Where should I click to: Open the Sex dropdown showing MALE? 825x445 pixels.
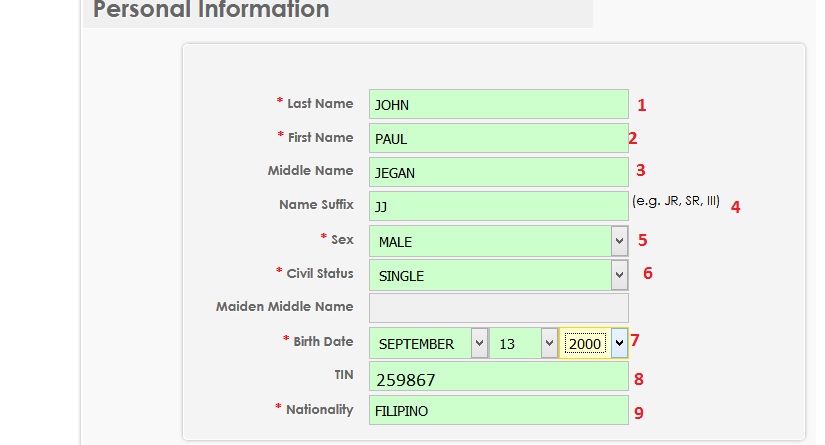click(498, 241)
